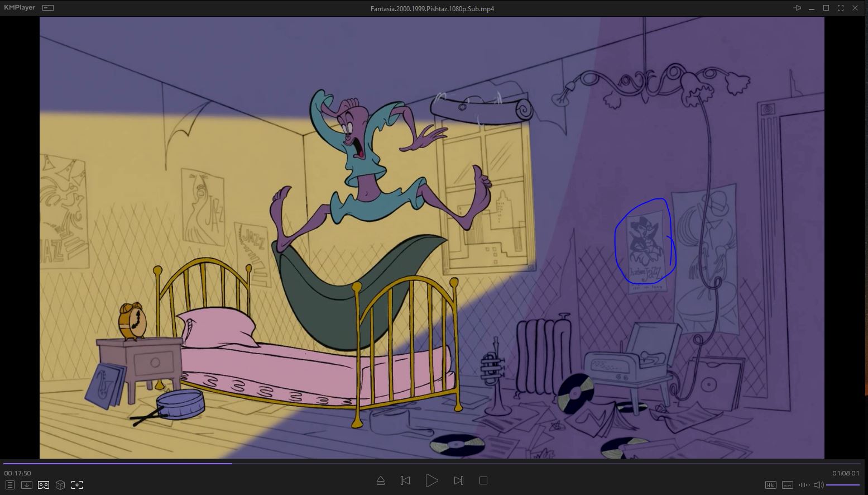The width and height of the screenshot is (868, 495).
Task: Enter fullscreen mode from title bar
Action: click(841, 8)
